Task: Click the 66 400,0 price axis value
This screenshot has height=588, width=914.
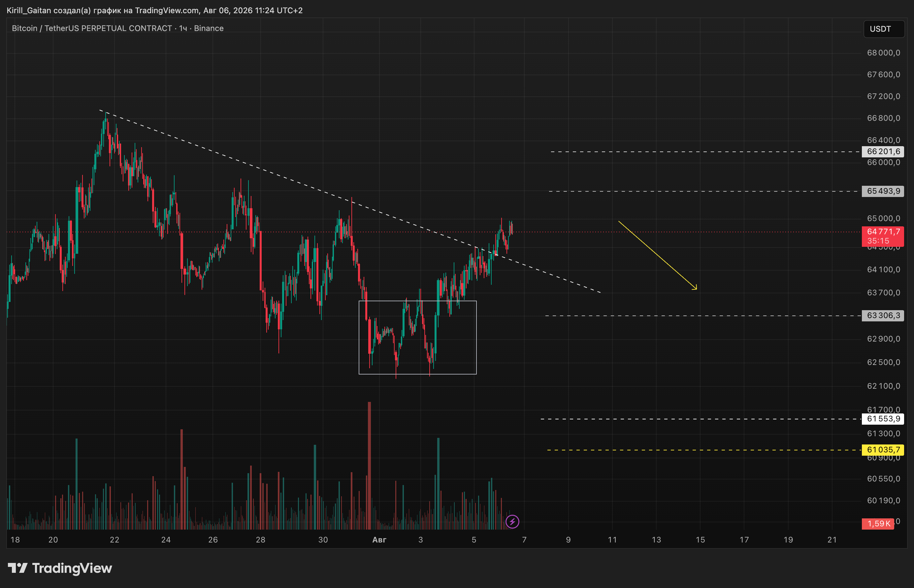Action: click(883, 140)
